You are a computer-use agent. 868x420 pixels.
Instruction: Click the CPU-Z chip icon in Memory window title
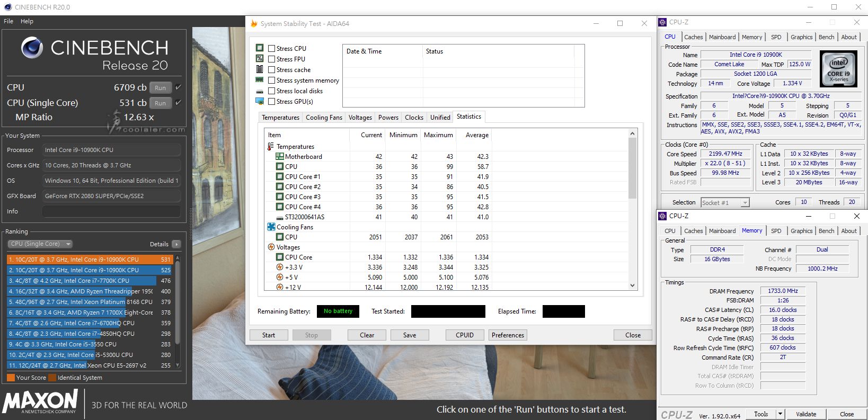(662, 216)
